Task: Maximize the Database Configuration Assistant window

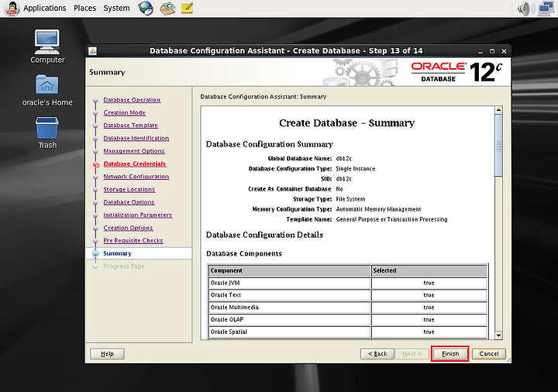Action: tap(492, 51)
